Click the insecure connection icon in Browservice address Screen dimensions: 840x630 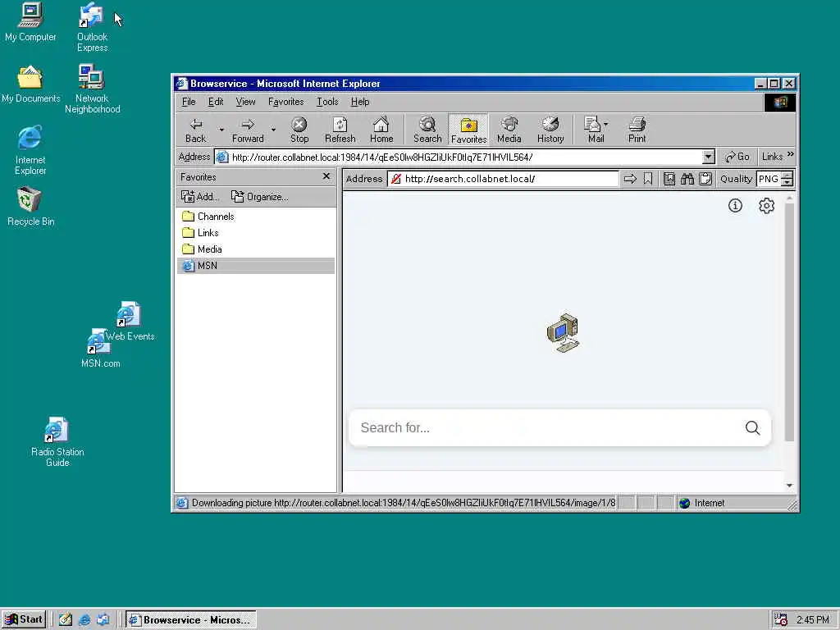(396, 179)
